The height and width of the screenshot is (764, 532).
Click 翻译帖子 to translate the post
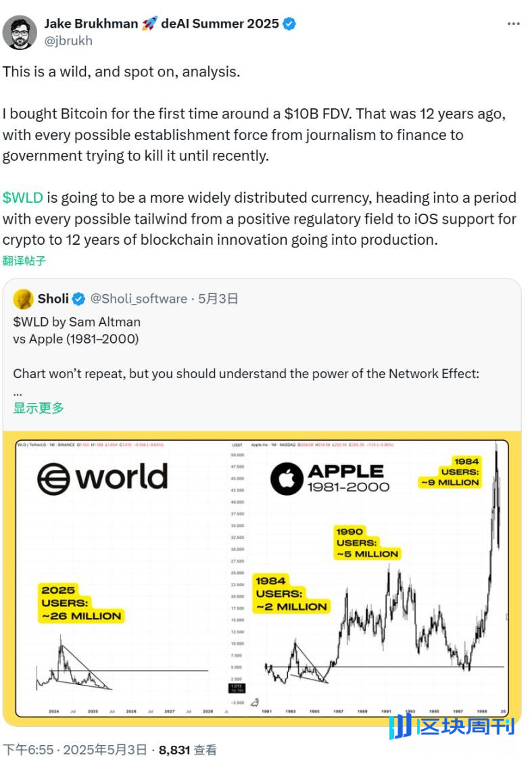point(24,261)
